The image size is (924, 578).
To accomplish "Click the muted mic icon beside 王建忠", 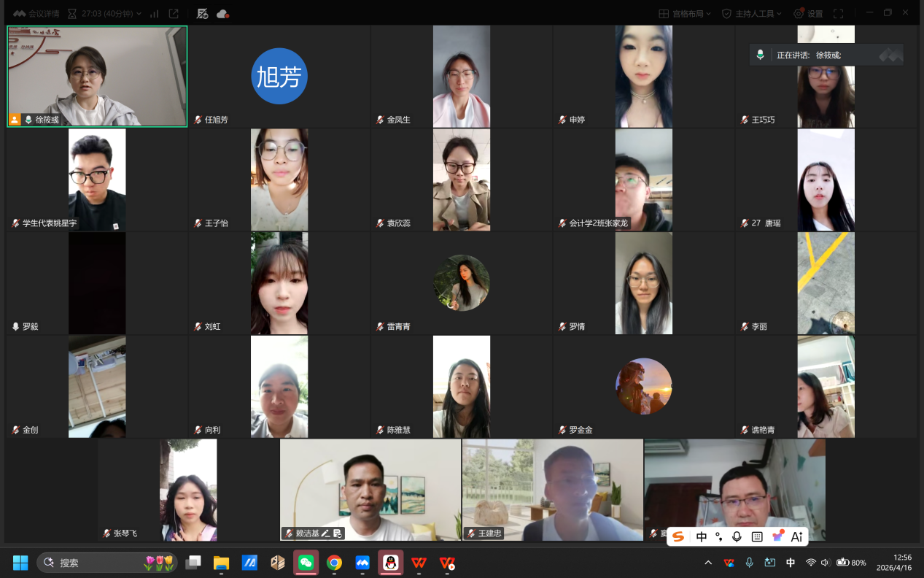I will 471,533.
